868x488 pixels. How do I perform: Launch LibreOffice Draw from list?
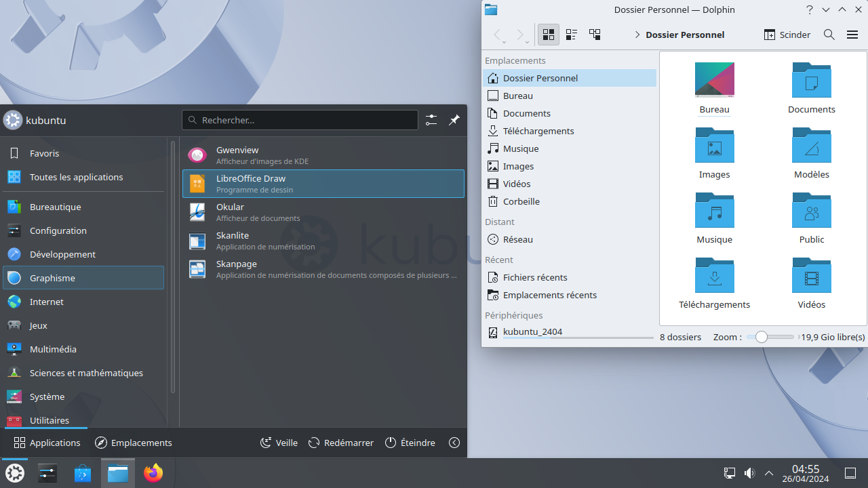point(323,184)
